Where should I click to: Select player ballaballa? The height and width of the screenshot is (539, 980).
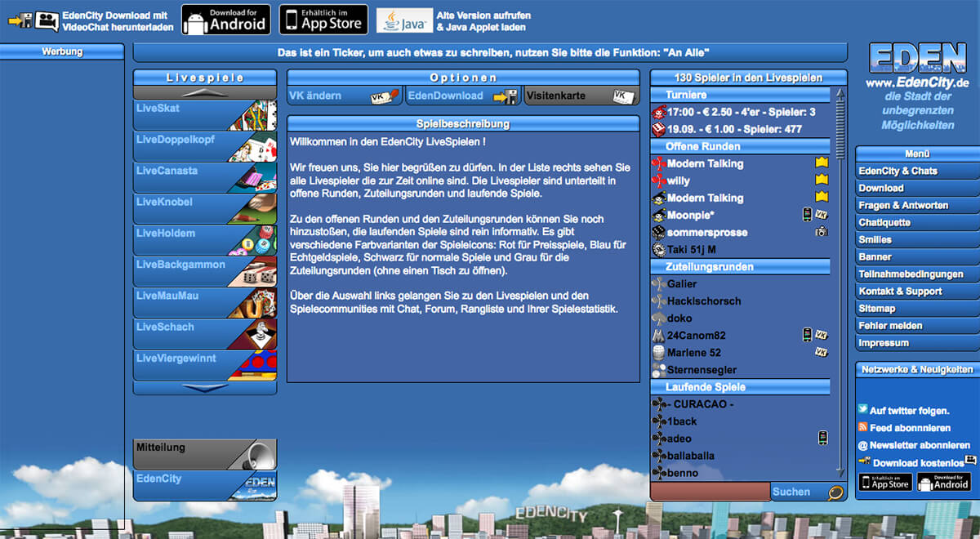[x=741, y=456]
